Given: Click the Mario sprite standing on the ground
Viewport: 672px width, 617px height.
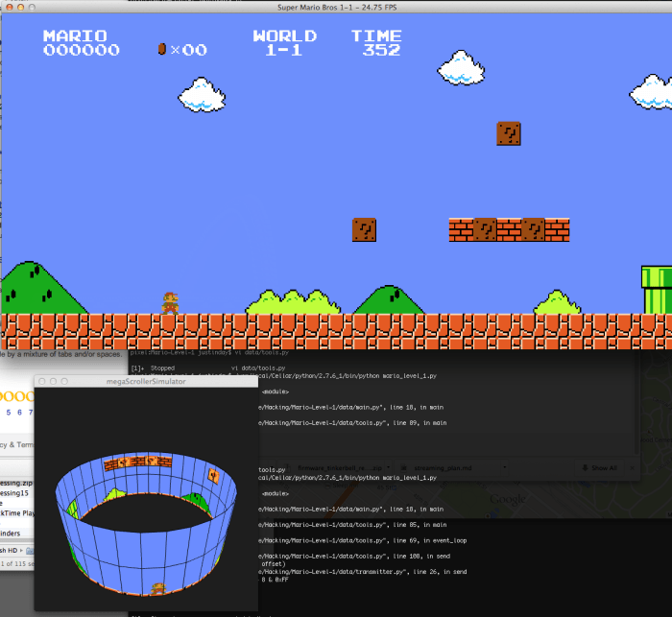Looking at the screenshot, I should [169, 301].
